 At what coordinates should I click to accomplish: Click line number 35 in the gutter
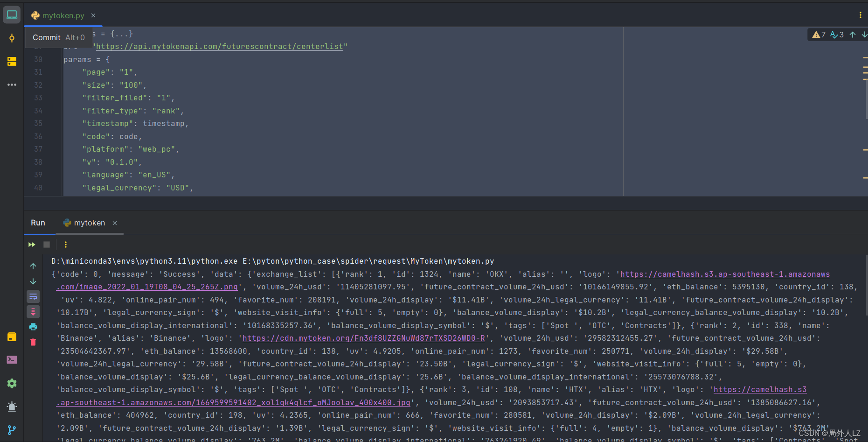coord(38,124)
